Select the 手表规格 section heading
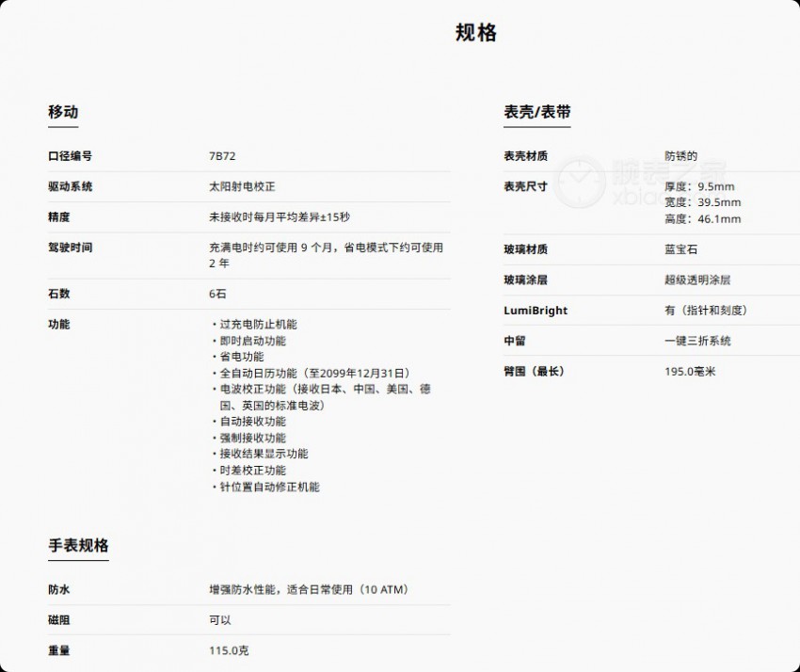800x672 pixels. 78,545
